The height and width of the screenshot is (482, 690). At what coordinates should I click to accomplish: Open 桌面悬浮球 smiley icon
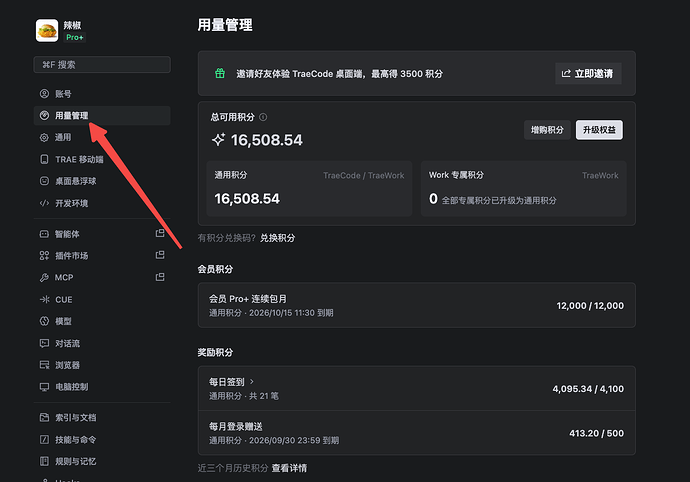[44, 181]
